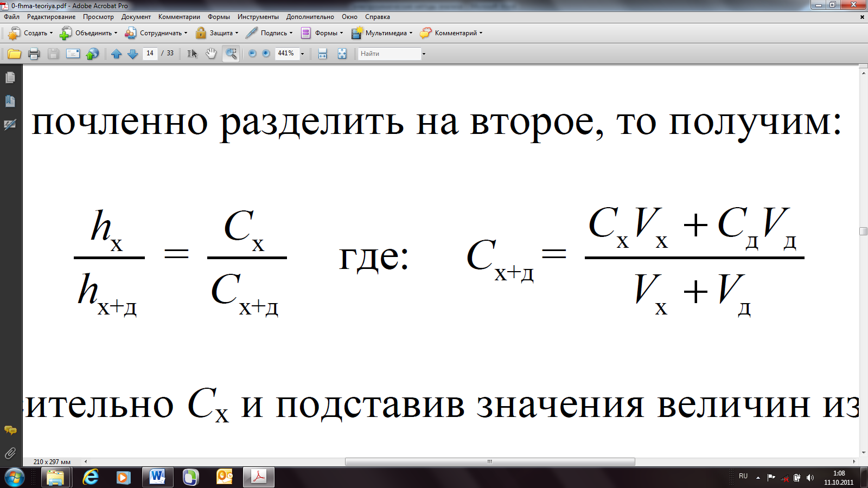868x488 pixels.
Task: Activate the Hand tool
Action: (211, 54)
